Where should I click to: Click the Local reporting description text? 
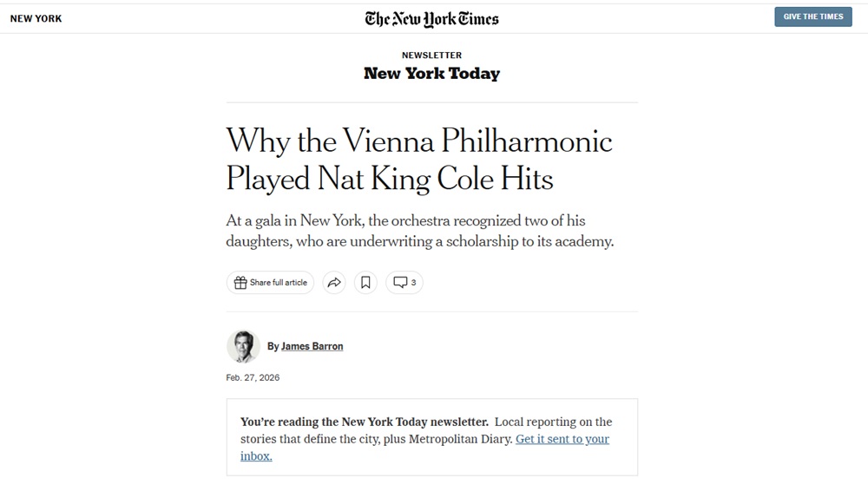[x=553, y=422]
